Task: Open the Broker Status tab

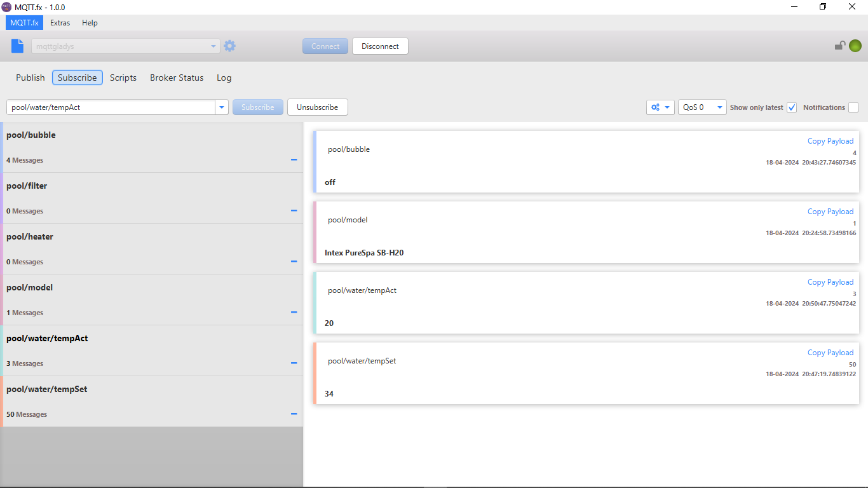Action: coord(177,78)
